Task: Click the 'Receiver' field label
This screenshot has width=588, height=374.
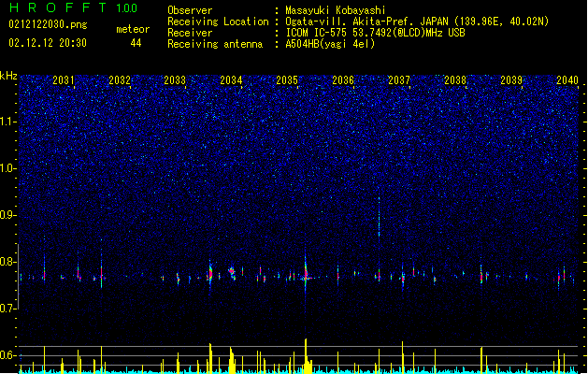Action: coord(190,33)
